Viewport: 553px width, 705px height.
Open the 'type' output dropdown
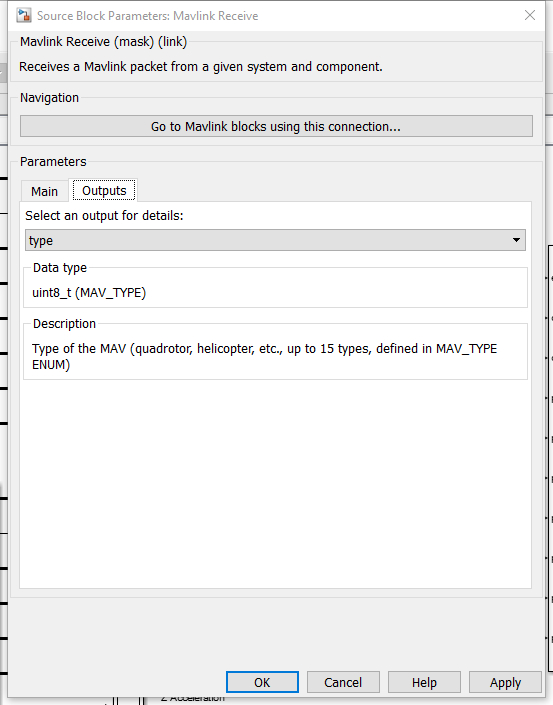coord(275,240)
